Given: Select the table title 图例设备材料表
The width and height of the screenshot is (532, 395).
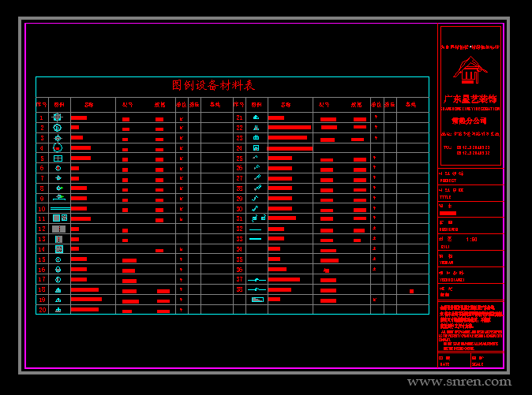Looking at the screenshot, I should [x=213, y=85].
